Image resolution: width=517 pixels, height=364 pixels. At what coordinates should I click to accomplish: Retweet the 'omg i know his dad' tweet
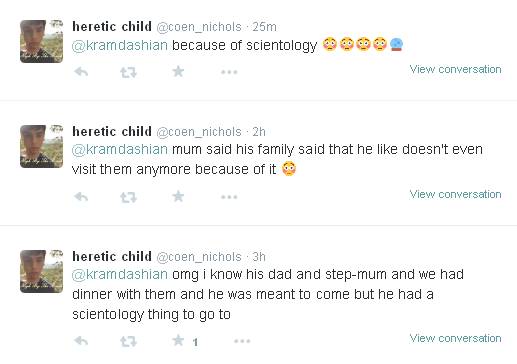click(128, 341)
